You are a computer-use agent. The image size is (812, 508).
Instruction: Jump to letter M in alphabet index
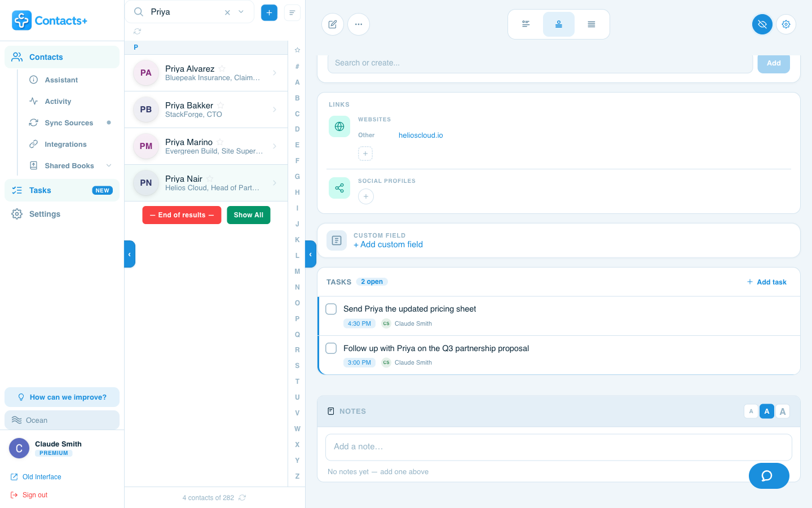coord(297,271)
